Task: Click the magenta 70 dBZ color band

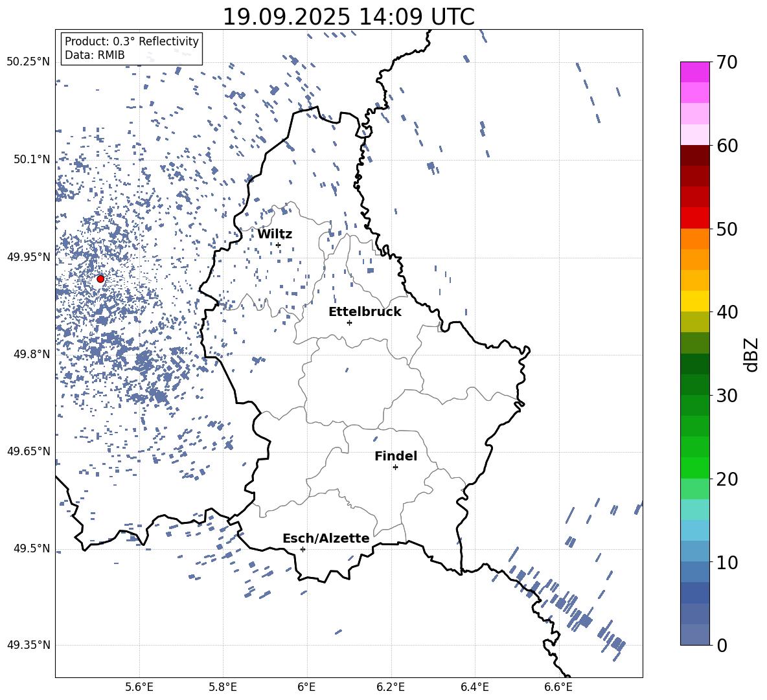Action: coord(694,72)
